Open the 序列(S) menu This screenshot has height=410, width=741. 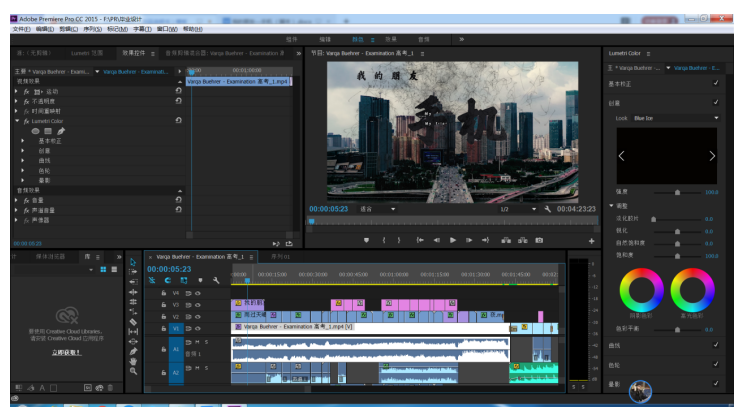coord(93,29)
